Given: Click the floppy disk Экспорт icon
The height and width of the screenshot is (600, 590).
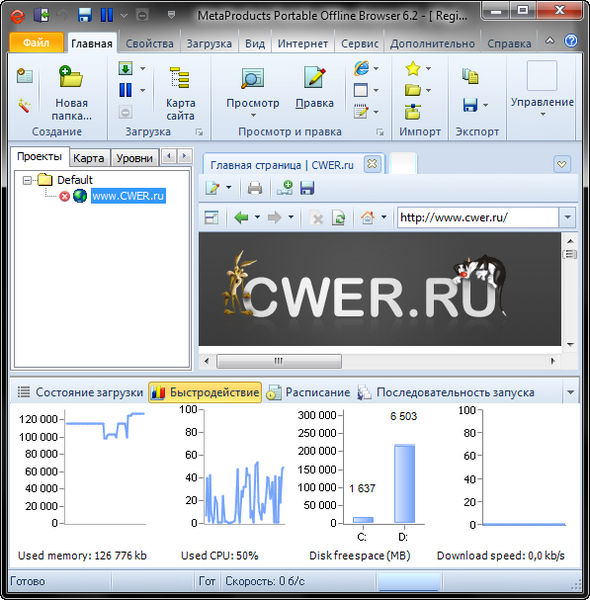Looking at the screenshot, I should pos(470,105).
